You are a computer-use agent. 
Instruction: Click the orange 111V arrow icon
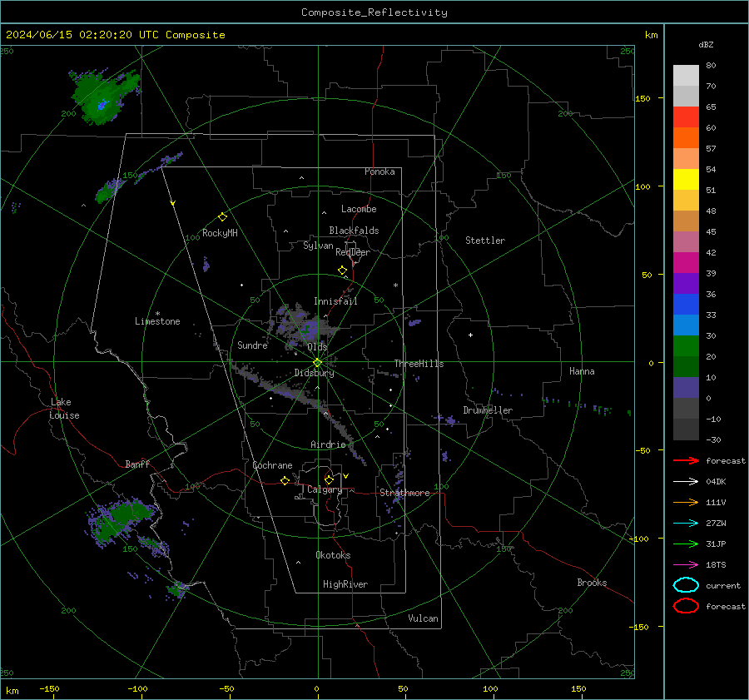pyautogui.click(x=686, y=502)
